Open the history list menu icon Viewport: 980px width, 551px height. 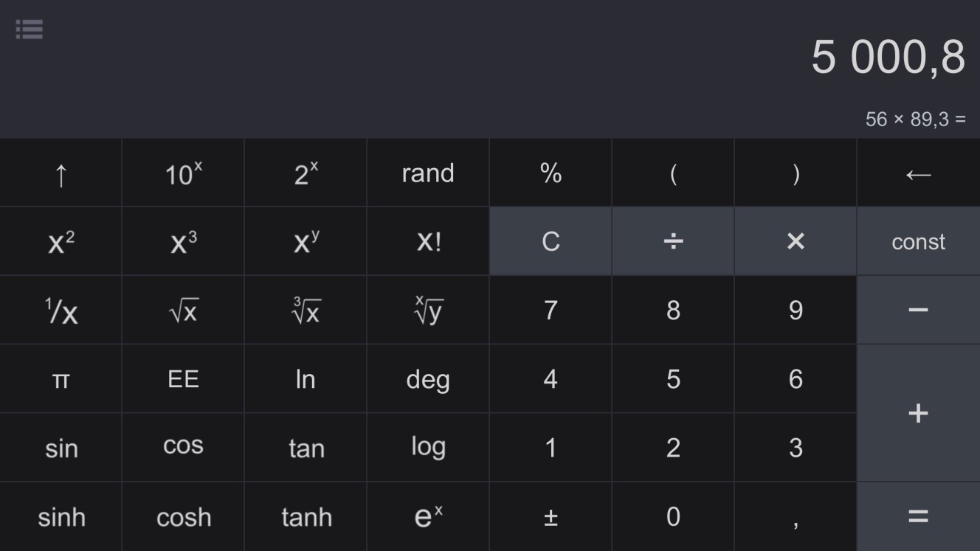coord(30,30)
